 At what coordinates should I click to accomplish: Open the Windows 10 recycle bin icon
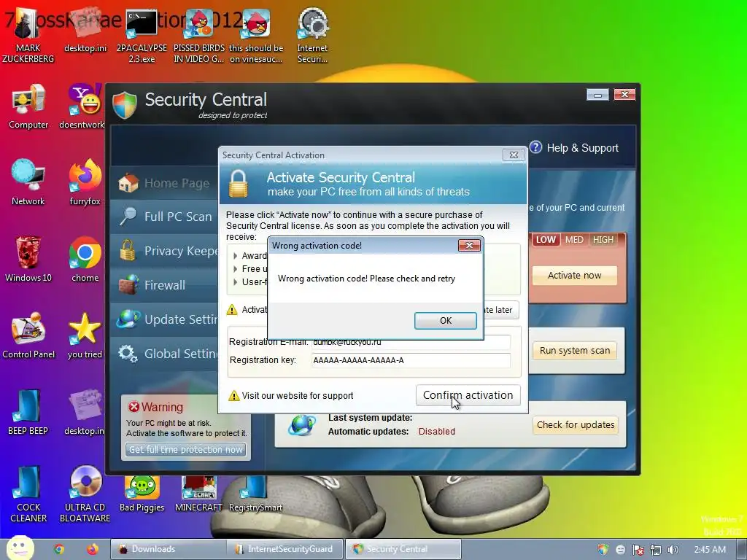[x=28, y=260]
